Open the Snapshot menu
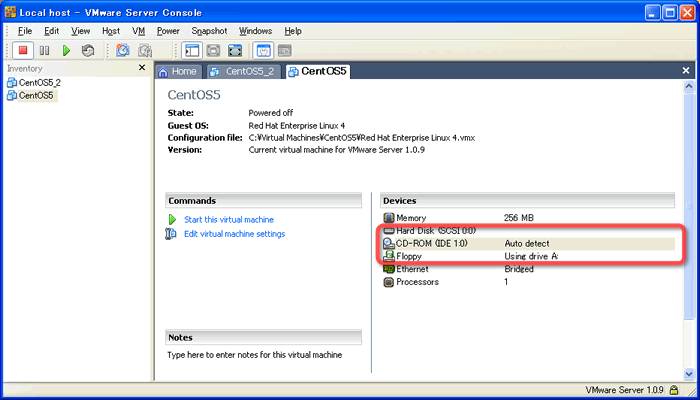 coord(209,31)
